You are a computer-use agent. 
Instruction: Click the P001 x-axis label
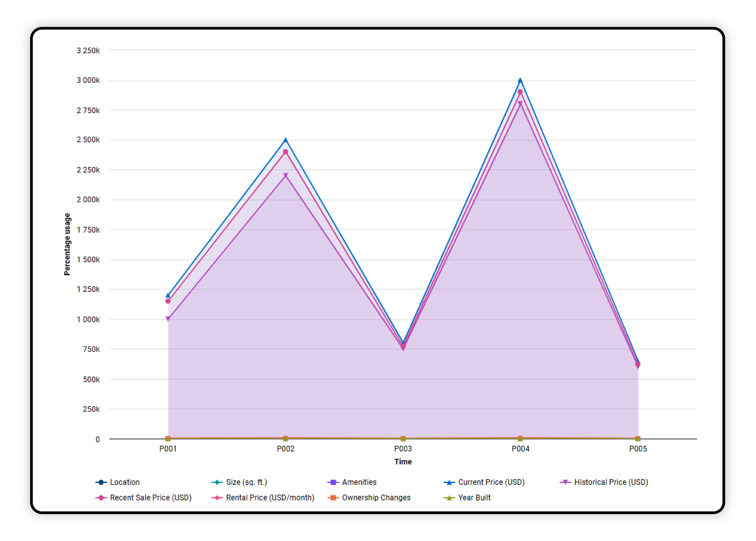[x=168, y=449]
